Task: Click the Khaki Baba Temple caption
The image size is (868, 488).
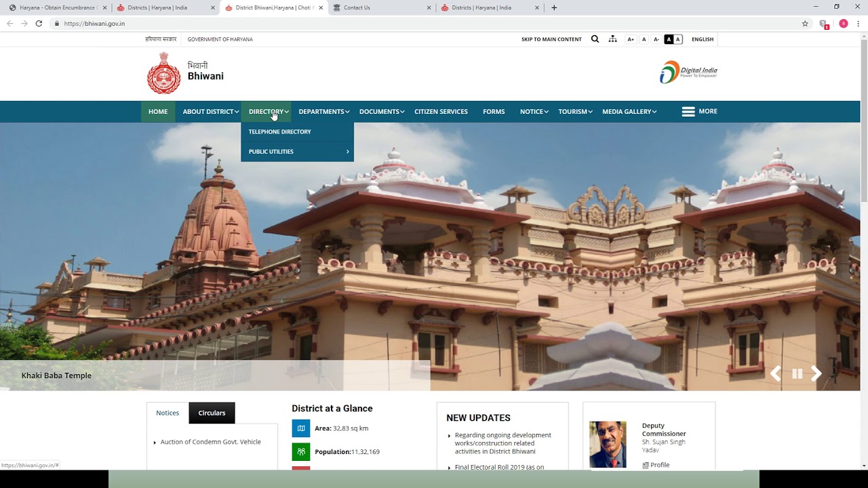Action: point(56,375)
